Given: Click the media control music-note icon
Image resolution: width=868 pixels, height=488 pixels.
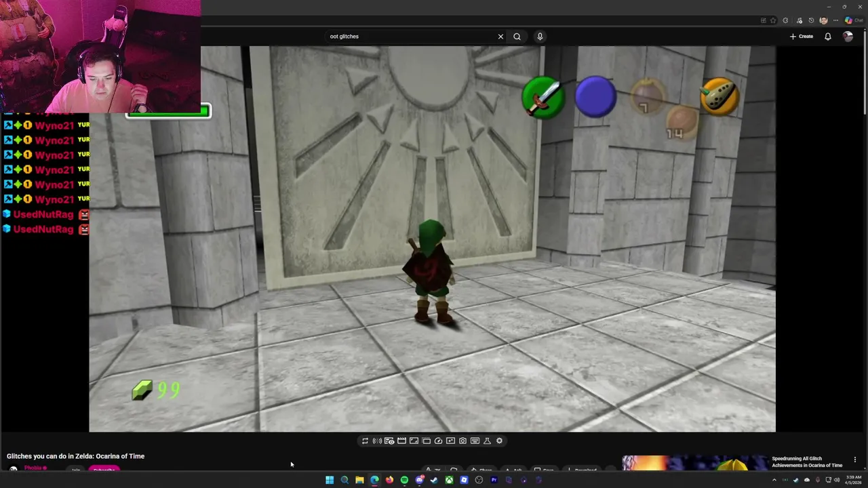Looking at the screenshot, I should pyautogui.click(x=800, y=20).
